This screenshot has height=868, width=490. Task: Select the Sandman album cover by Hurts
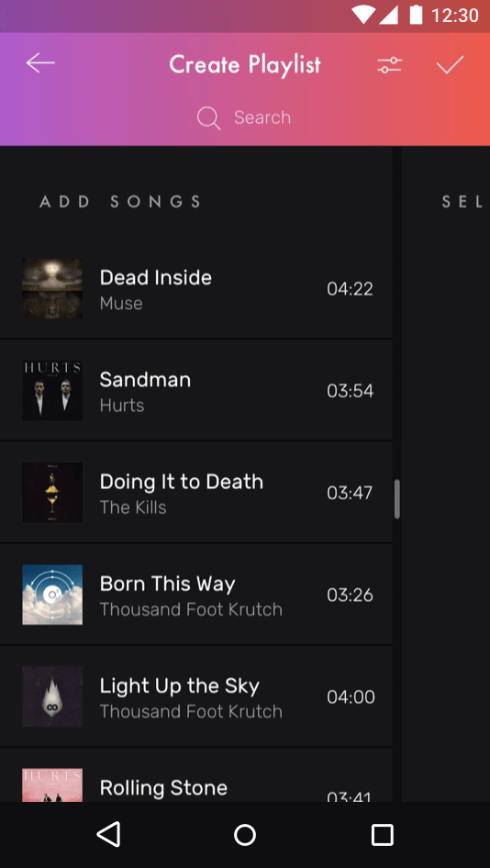52,390
